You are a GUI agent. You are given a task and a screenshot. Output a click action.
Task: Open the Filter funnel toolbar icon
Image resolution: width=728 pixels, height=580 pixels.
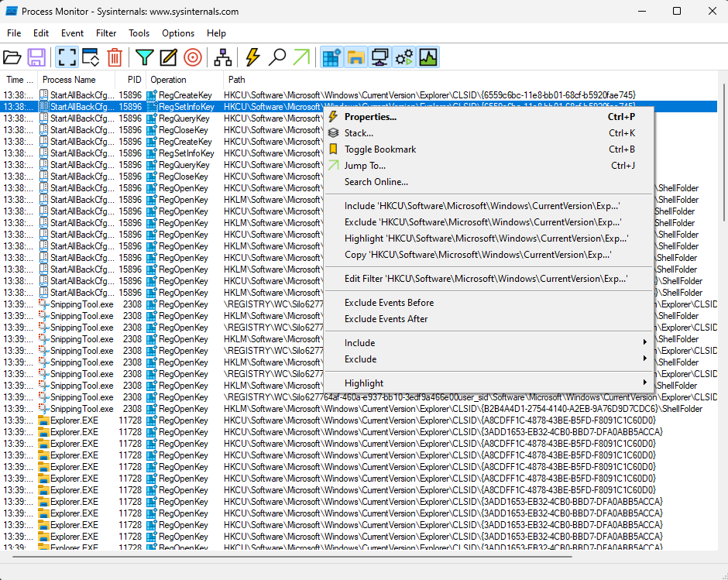click(144, 57)
